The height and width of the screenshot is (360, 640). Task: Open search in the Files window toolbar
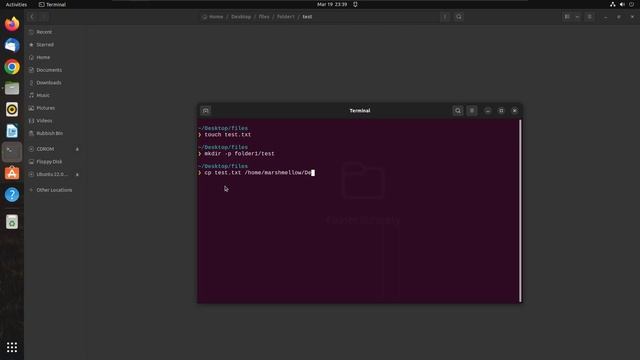coord(459,17)
